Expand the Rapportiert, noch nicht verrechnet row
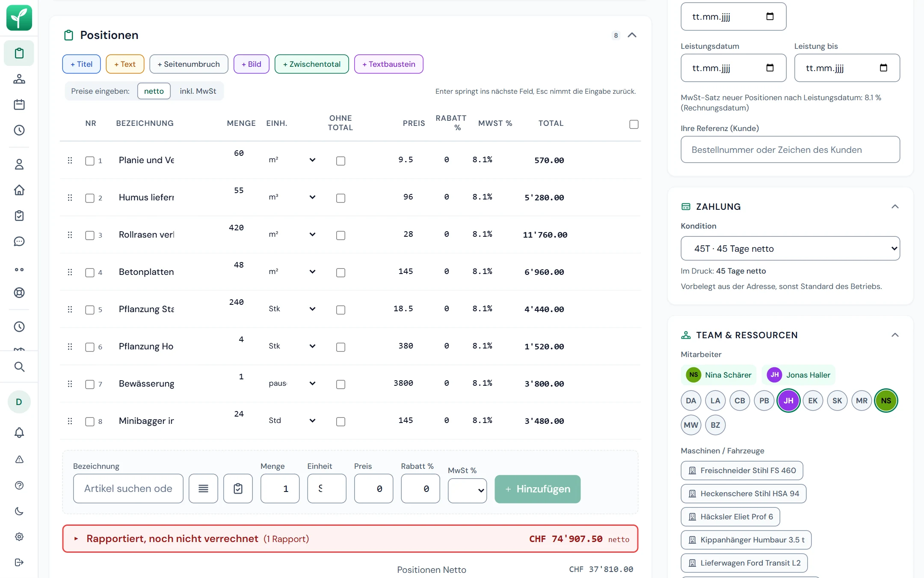924x578 pixels. tap(350, 539)
